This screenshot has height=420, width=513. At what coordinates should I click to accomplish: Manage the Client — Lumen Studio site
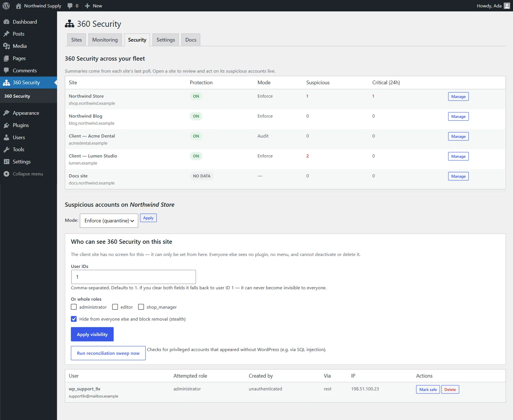point(458,156)
